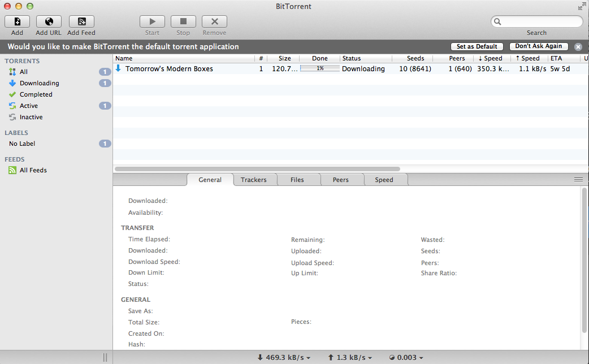Viewport: 589px width, 364px height.
Task: Open the download speed limit dropdown
Action: click(284, 358)
